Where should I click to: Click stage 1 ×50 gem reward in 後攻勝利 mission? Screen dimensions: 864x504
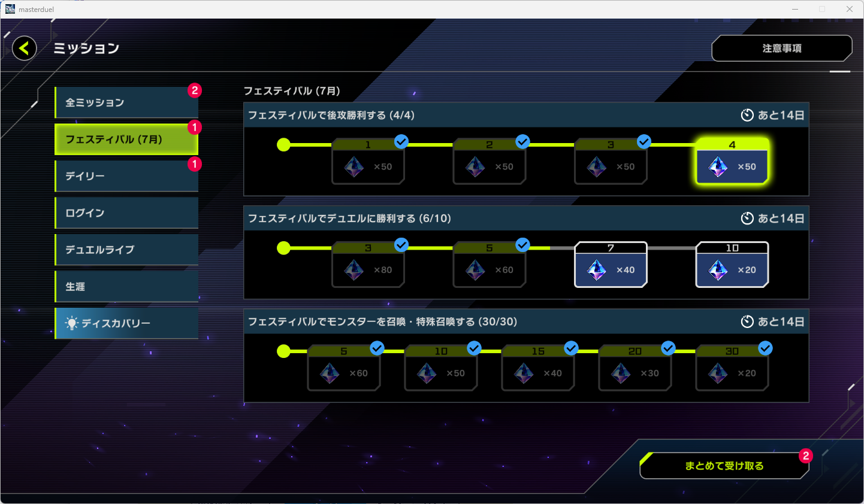368,161
